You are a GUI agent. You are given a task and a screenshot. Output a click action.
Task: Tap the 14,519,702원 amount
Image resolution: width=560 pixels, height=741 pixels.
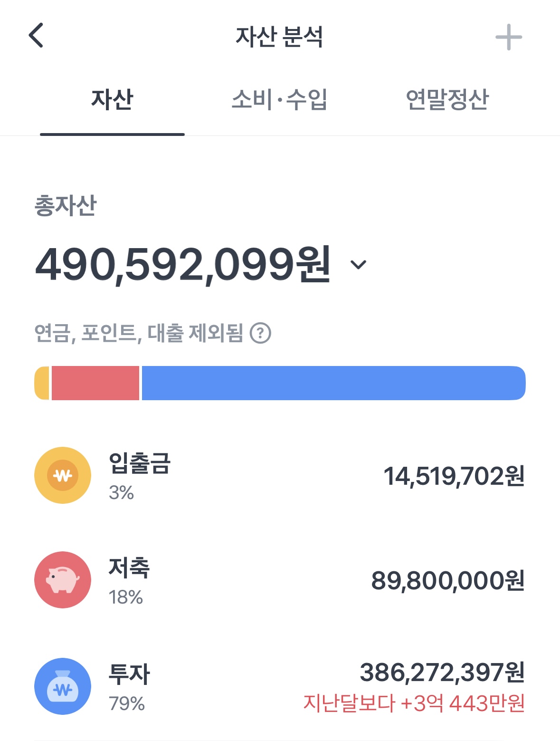[454, 476]
